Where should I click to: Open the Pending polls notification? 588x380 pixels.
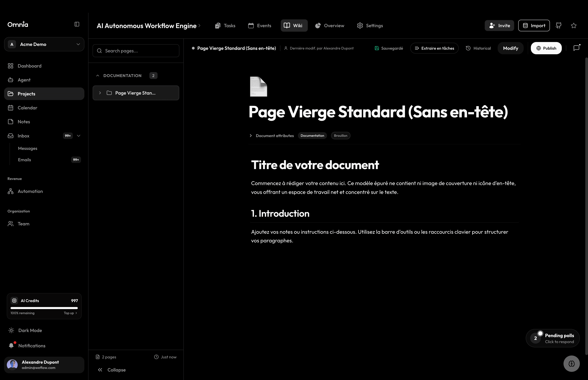[x=552, y=338]
